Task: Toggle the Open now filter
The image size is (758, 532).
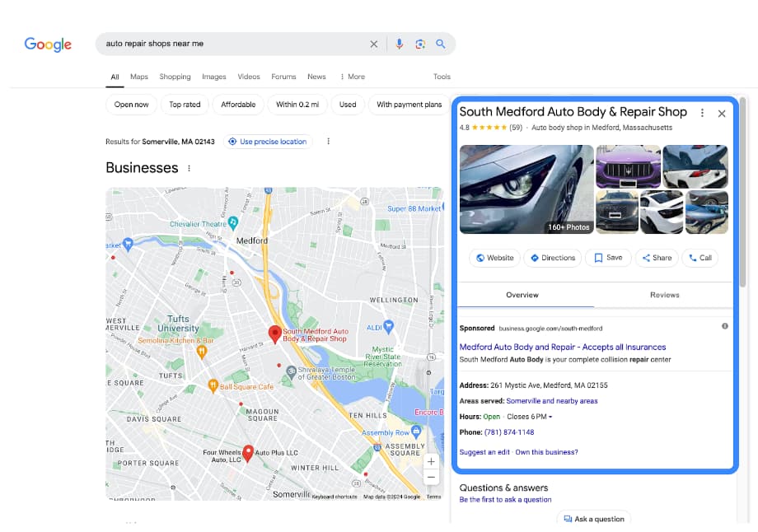Action: click(132, 105)
